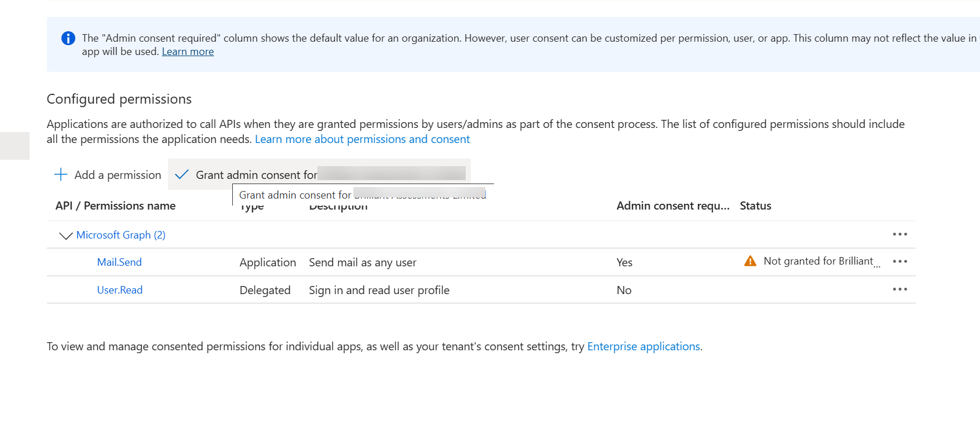Open the Microsoft Graph (2) API link
Screen dimensions: 980x429
tap(120, 235)
